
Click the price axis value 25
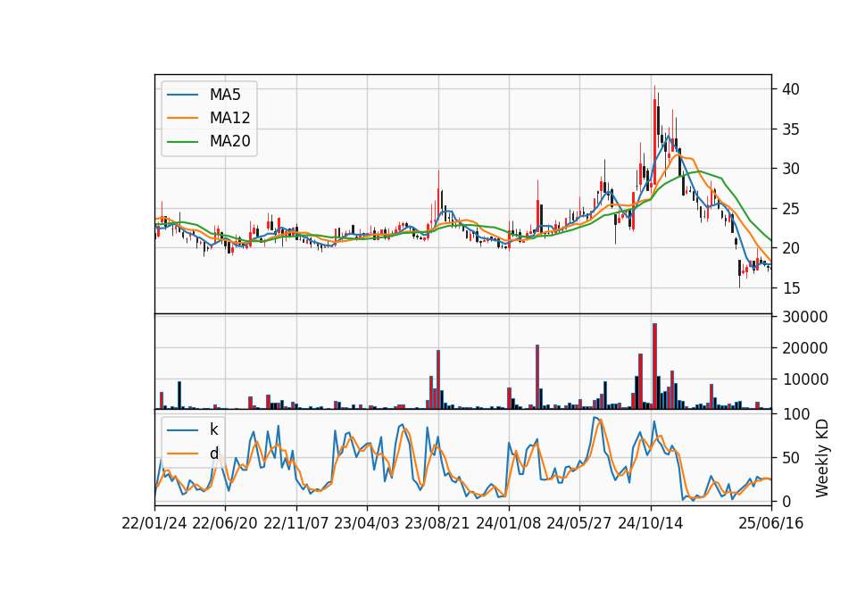(x=791, y=208)
